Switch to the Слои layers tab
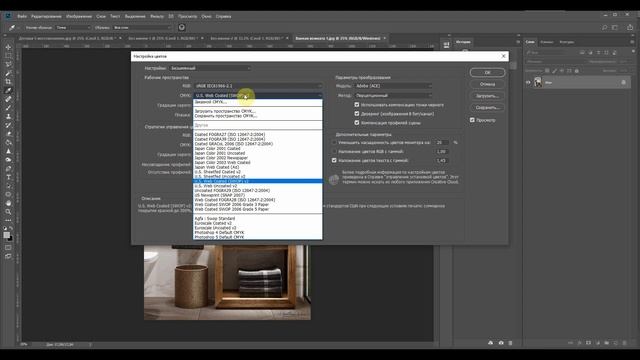 530,42
